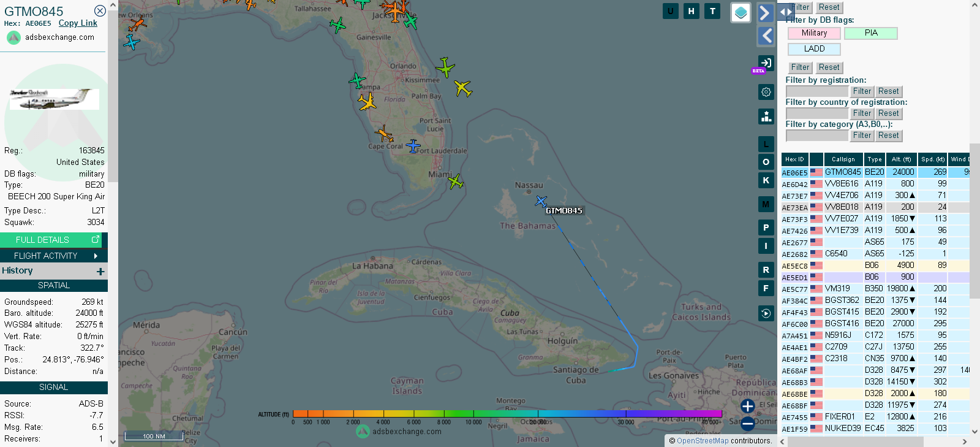Toggle the L labels map button
The width and height of the screenshot is (980, 447).
coord(766,144)
